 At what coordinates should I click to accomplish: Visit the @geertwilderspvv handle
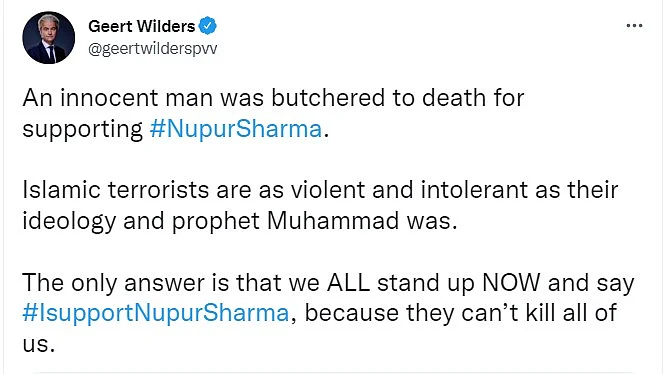(x=153, y=48)
